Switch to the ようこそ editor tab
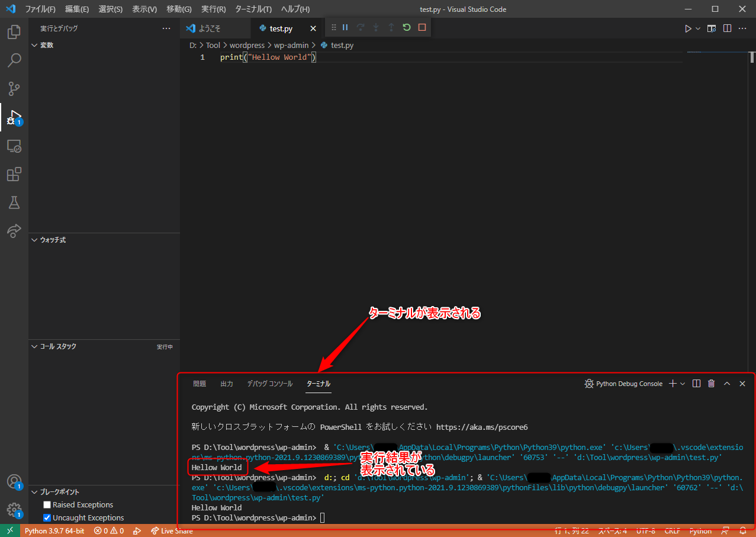The width and height of the screenshot is (756, 537). click(x=215, y=28)
